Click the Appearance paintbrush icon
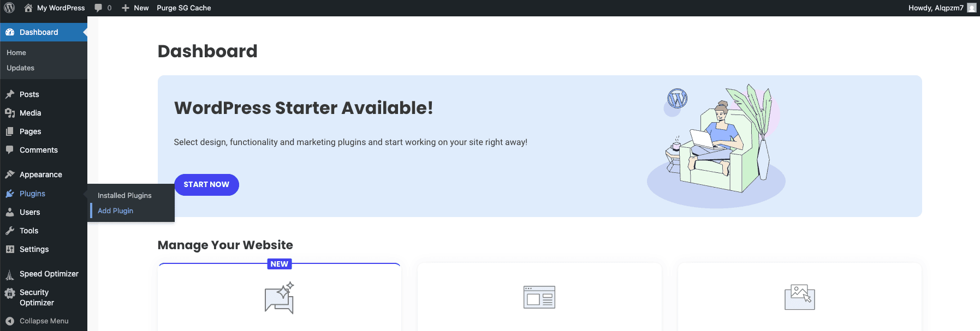 10,174
